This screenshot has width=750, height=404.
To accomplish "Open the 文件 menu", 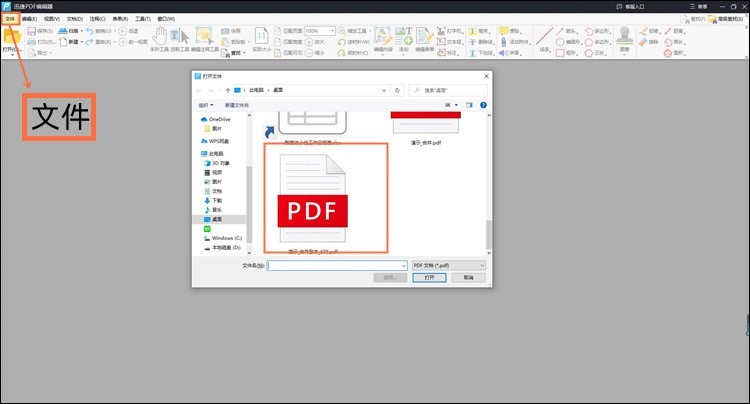I will point(10,19).
